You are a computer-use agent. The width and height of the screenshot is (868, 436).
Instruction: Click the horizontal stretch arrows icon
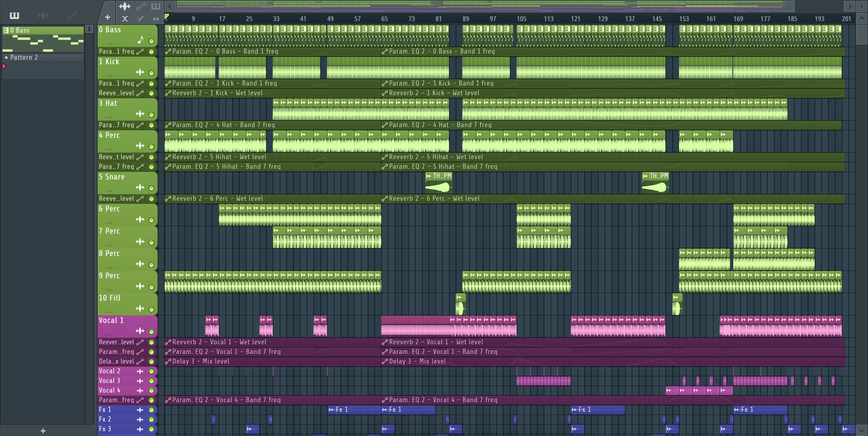[156, 19]
